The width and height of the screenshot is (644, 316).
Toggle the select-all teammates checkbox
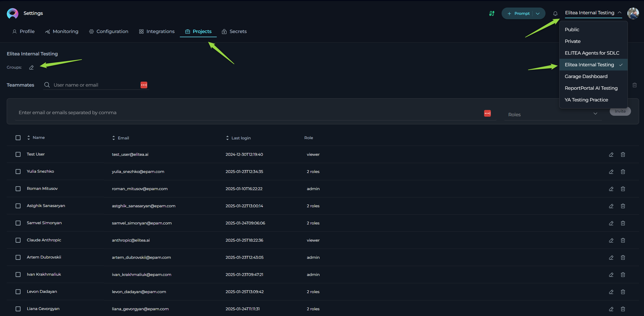pos(18,138)
